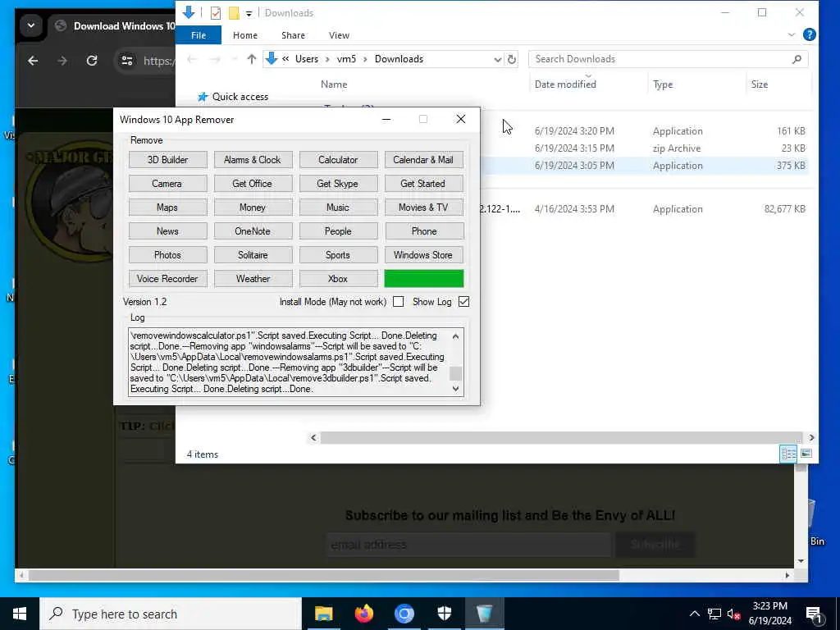Expand the address bar history dropdown
840x630 pixels.
(x=497, y=59)
